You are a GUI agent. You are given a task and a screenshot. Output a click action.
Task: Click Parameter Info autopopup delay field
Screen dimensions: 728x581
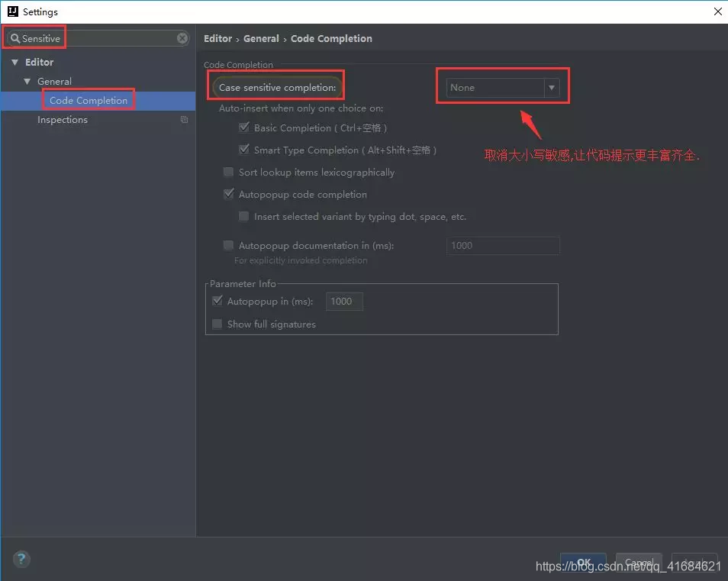tap(344, 302)
